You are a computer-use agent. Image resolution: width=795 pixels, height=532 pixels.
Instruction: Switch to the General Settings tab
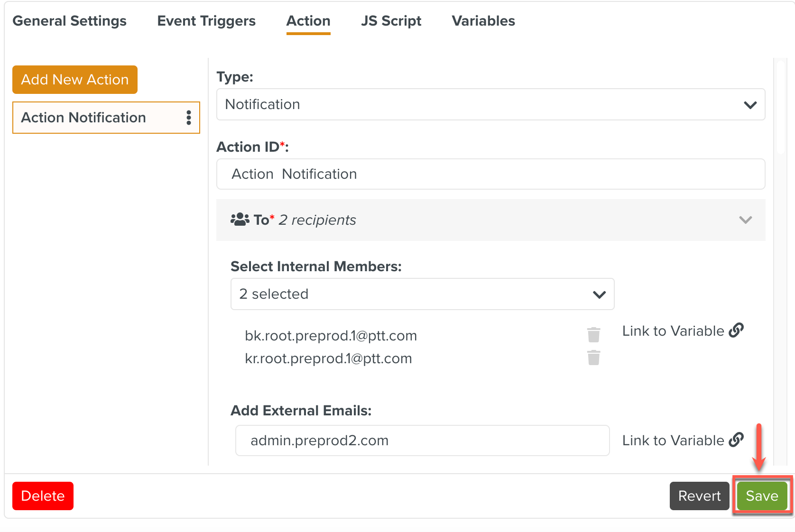point(69,21)
